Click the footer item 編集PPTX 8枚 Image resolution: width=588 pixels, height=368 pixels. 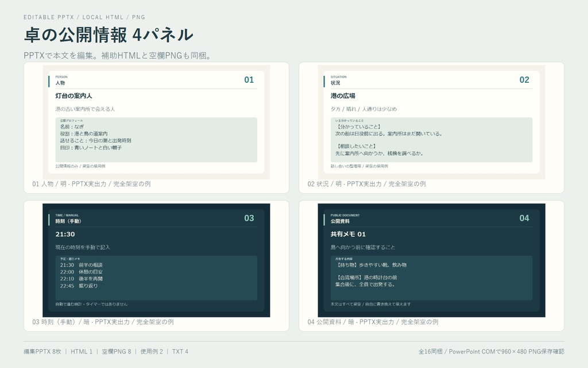tap(42, 351)
